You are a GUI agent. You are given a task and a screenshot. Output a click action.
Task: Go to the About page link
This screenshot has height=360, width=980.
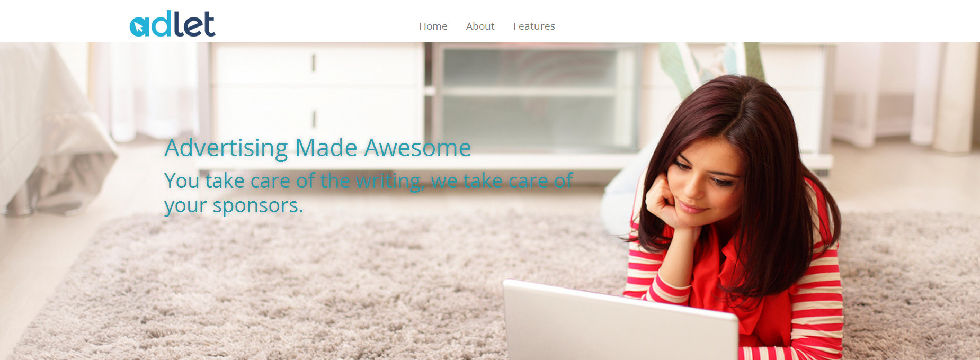[480, 26]
